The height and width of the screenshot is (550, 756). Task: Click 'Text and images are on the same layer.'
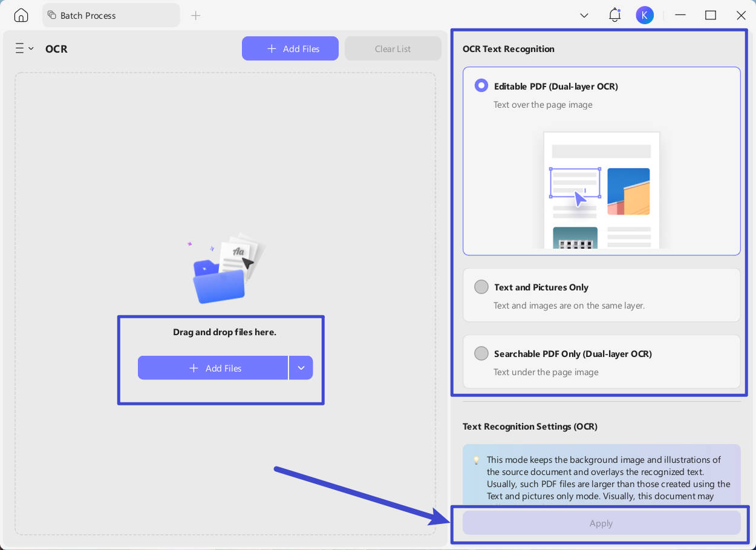[x=569, y=306]
